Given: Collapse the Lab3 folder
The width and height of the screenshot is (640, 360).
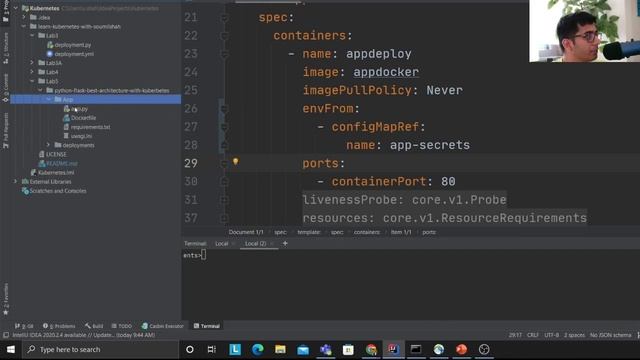Looking at the screenshot, I should point(32,36).
